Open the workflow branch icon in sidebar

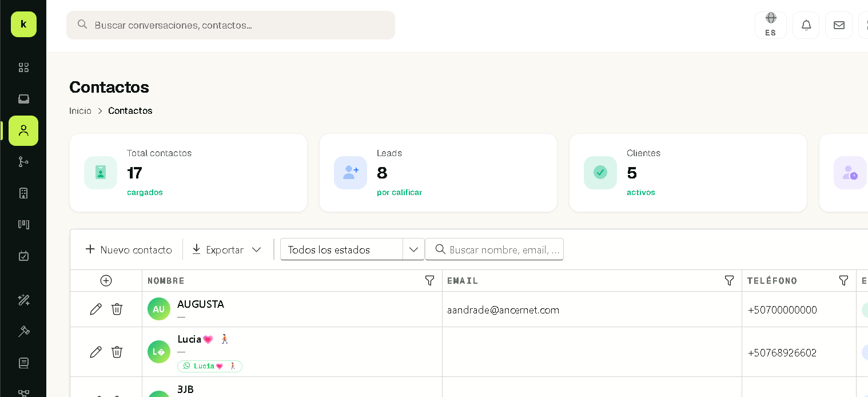tap(23, 162)
